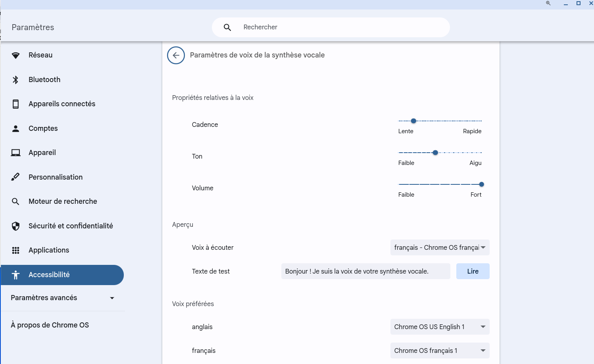594x364 pixels.
Task: Open the français preferred voice dropdown
Action: pos(440,351)
